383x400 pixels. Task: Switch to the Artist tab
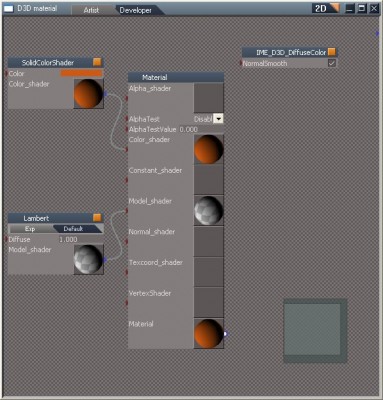point(91,10)
